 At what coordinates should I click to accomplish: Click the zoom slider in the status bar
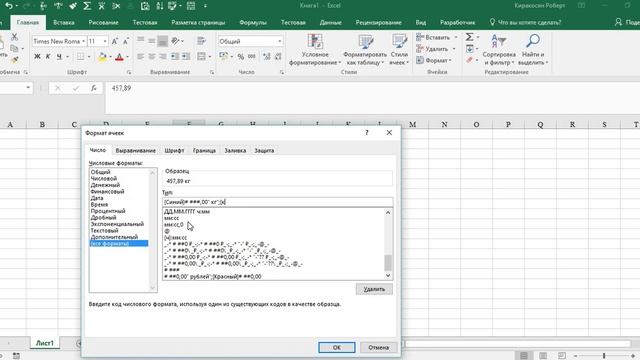pyautogui.click(x=604, y=356)
